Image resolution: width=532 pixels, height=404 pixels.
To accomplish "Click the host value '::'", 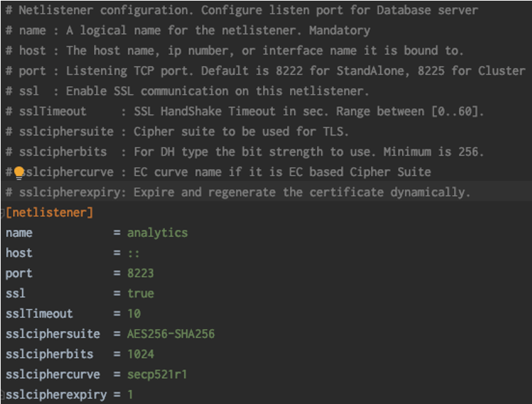I will tap(133, 253).
